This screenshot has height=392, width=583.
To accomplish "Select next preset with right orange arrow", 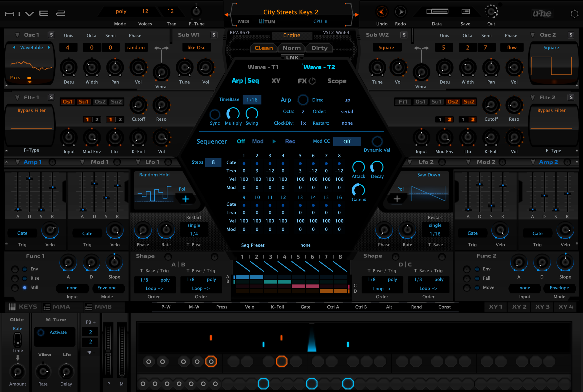I will point(357,15).
